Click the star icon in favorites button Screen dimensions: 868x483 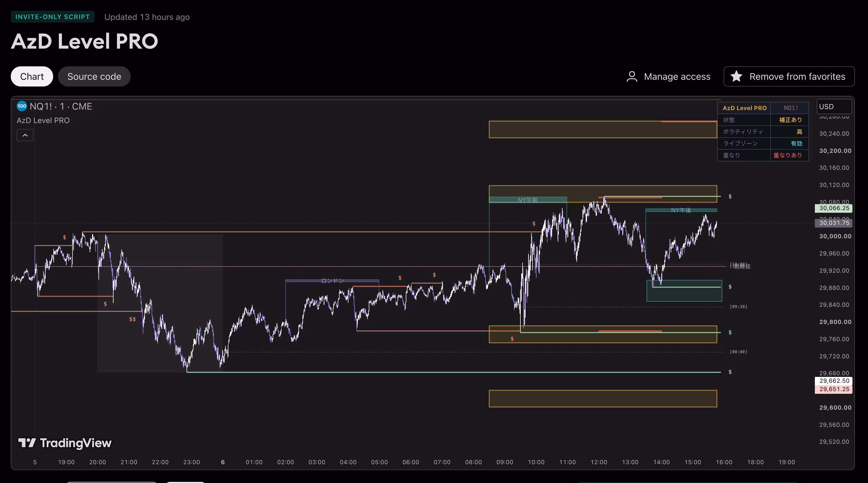(x=736, y=76)
